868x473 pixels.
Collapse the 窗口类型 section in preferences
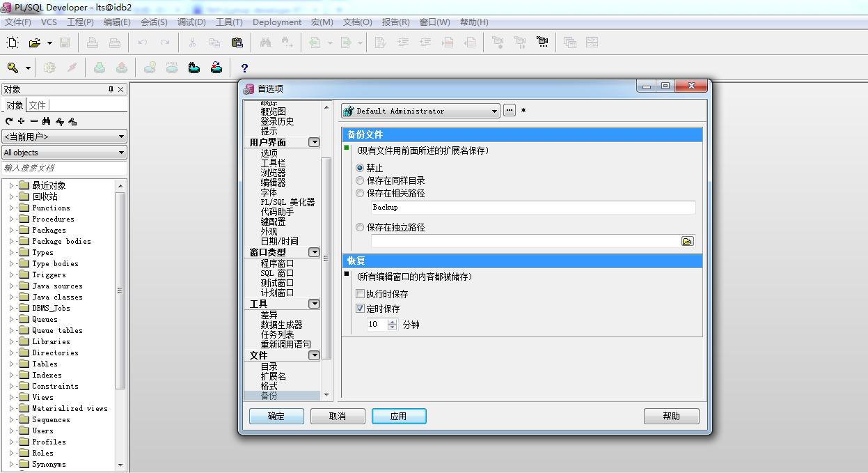coord(314,252)
